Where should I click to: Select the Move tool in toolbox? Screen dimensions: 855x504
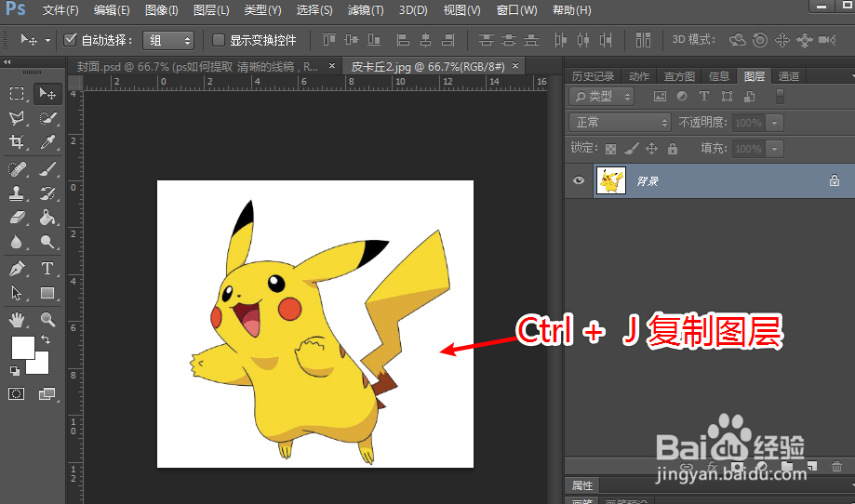(x=47, y=94)
